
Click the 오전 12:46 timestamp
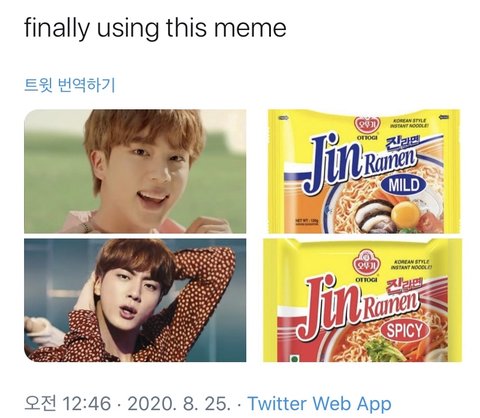coord(67,403)
